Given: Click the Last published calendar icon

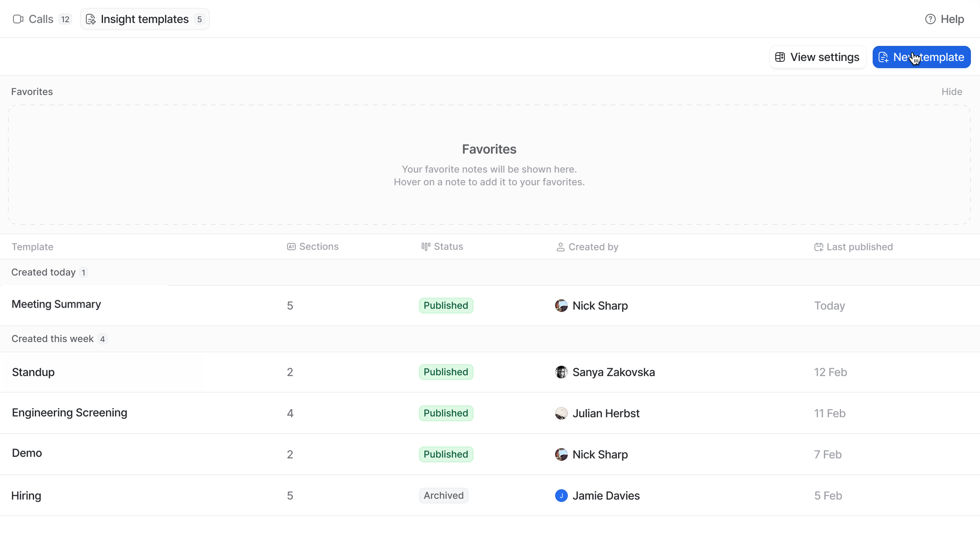Looking at the screenshot, I should click(818, 247).
